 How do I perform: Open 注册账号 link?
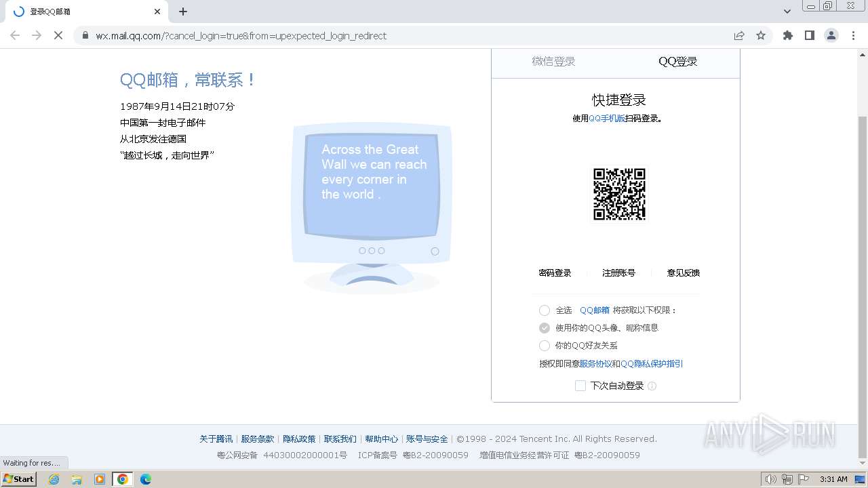[618, 272]
